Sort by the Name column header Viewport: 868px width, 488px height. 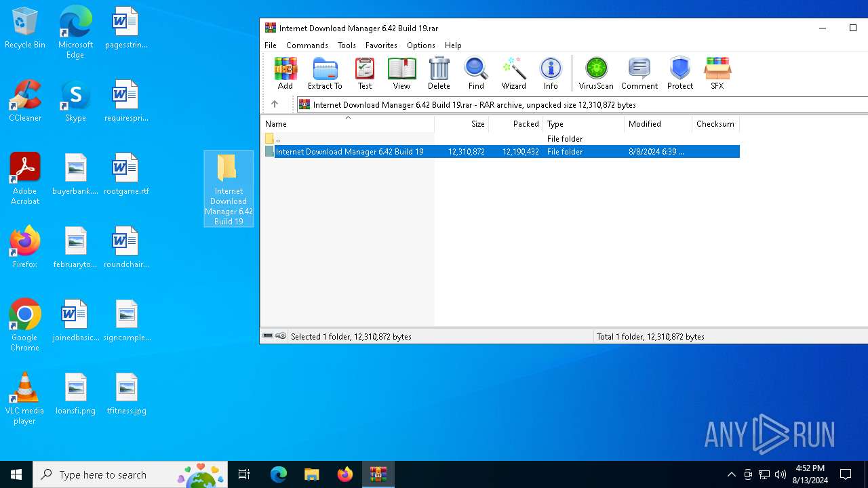347,124
